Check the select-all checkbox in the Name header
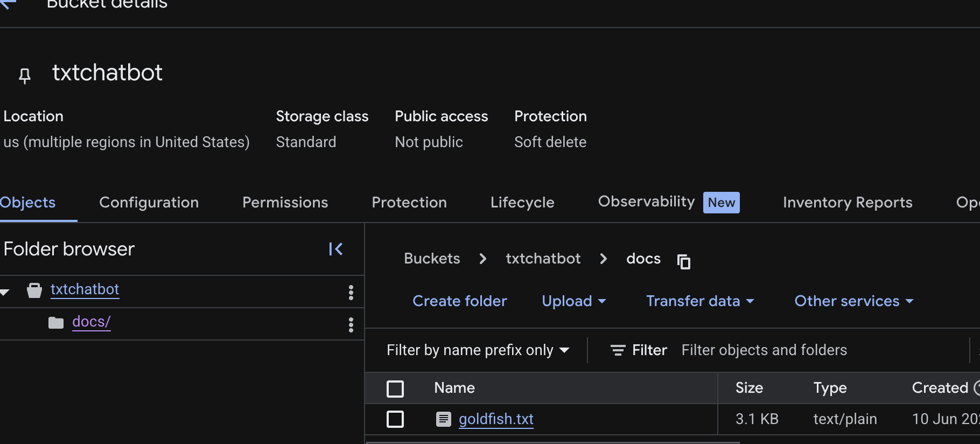The height and width of the screenshot is (444, 980). point(395,388)
